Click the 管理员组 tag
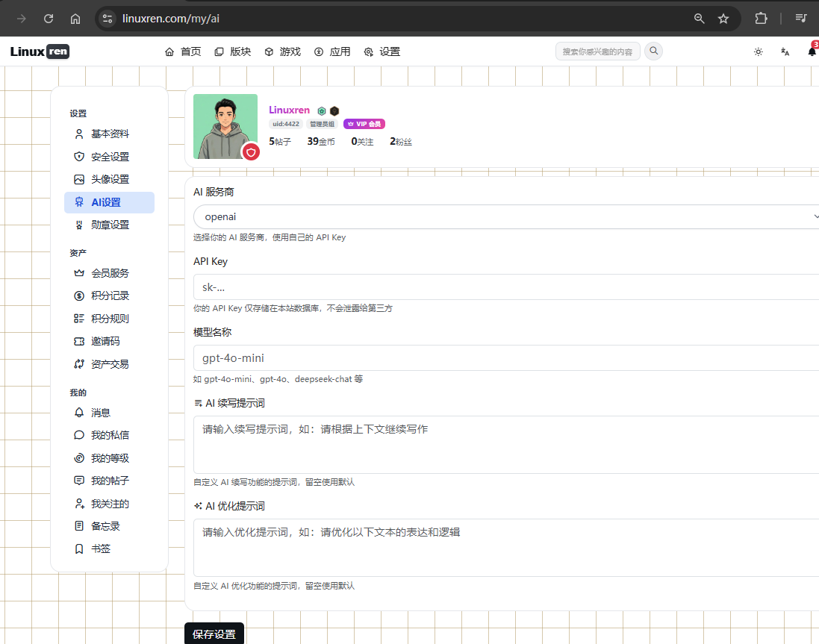 pyautogui.click(x=323, y=124)
